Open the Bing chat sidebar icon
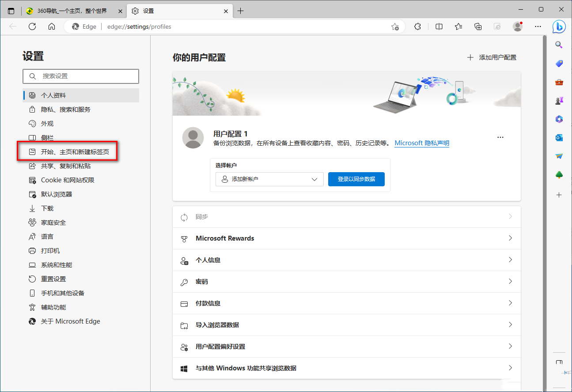The width and height of the screenshot is (572, 392). [x=559, y=26]
